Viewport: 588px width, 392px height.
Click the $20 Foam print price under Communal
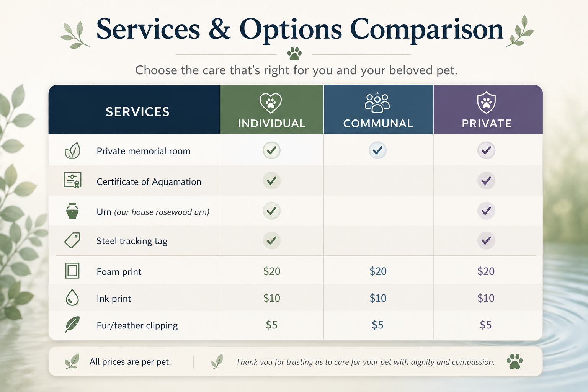click(378, 271)
